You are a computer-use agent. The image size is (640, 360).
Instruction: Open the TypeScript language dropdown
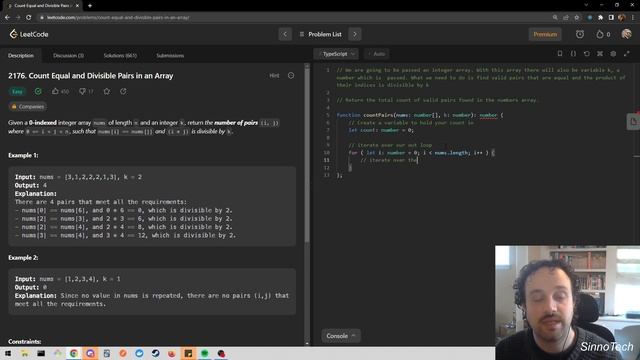tap(336, 54)
